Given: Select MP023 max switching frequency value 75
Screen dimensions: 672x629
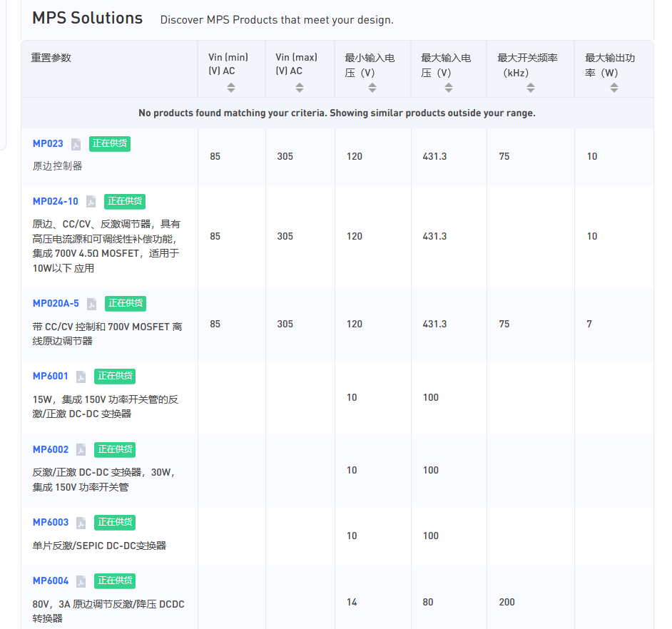Looking at the screenshot, I should (x=504, y=156).
